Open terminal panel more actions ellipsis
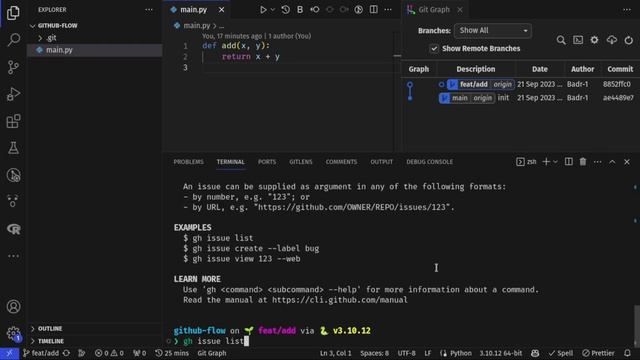The width and height of the screenshot is (640, 360). coord(598,162)
